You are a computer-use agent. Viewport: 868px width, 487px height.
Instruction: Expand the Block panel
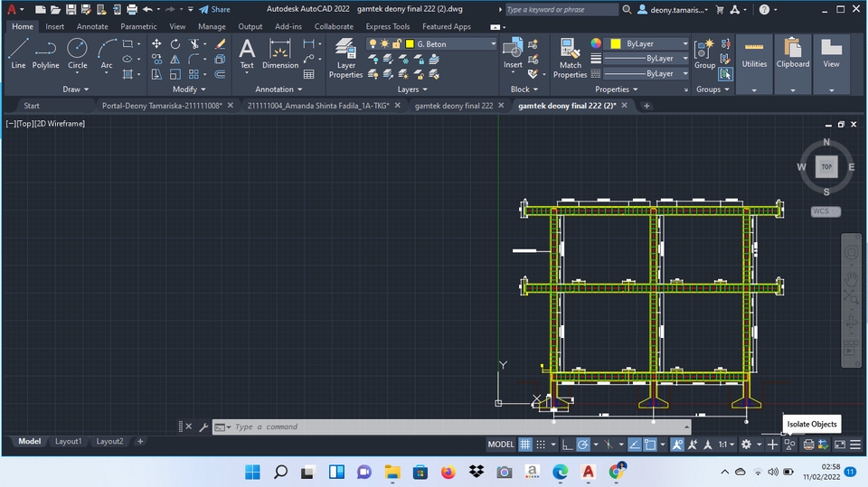coord(524,89)
